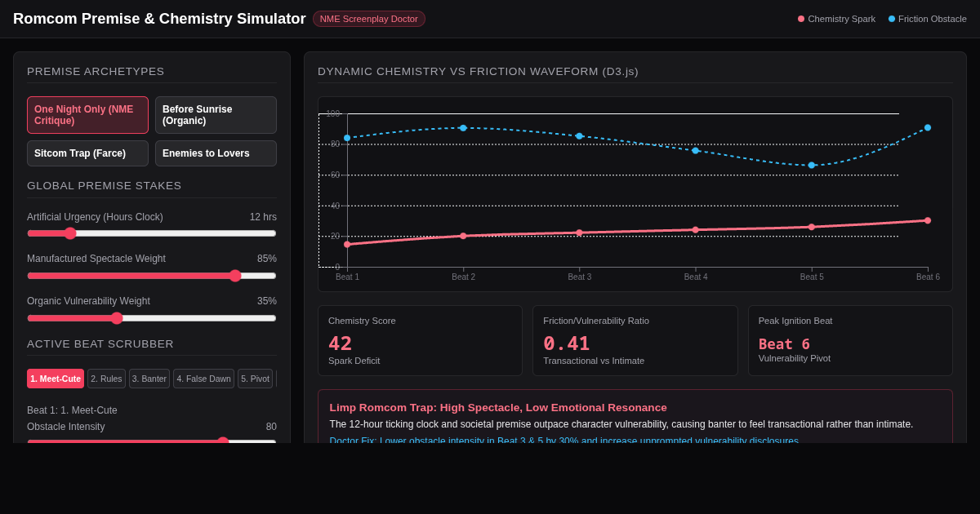Click the Friction data point at Beat 4
The image size is (980, 514).
coord(696,151)
